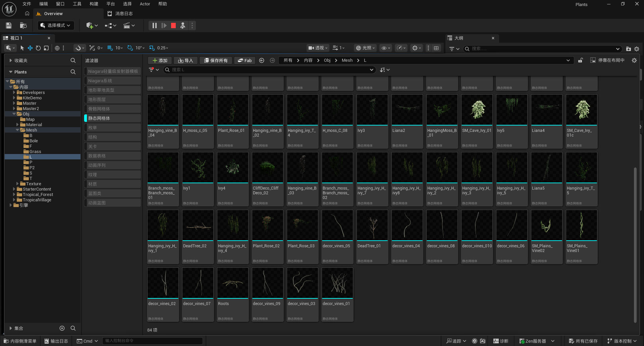The height and width of the screenshot is (346, 644).
Task: Search in the favorites panel
Action: click(x=73, y=60)
